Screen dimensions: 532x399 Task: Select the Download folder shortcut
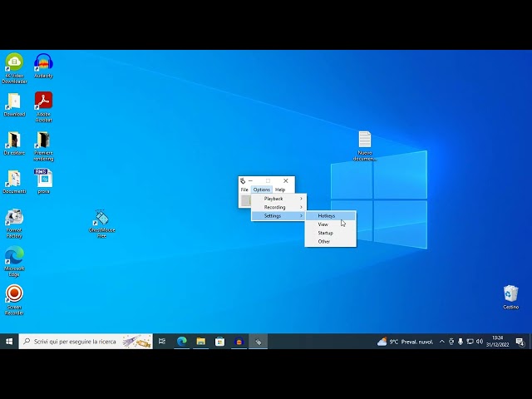coord(14,105)
